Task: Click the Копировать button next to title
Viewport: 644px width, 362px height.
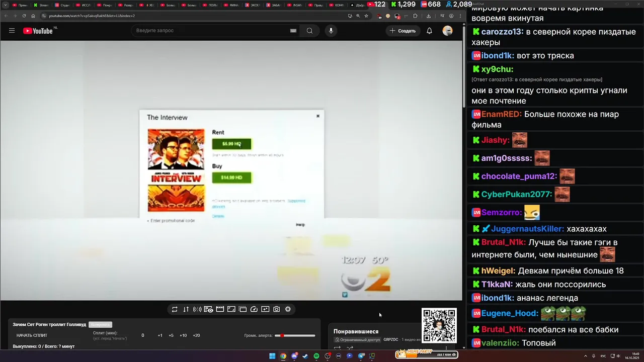Action: click(x=100, y=325)
